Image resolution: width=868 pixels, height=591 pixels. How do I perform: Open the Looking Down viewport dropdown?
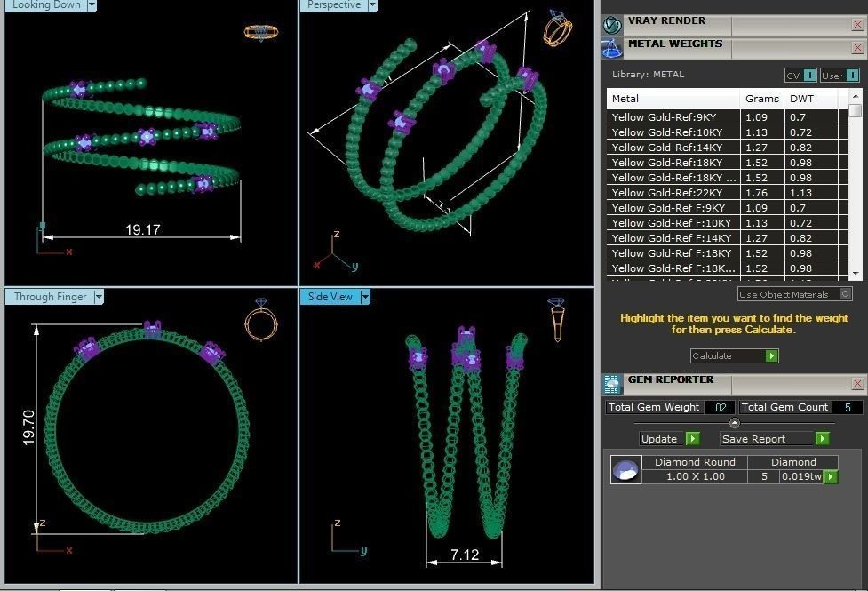(x=92, y=5)
